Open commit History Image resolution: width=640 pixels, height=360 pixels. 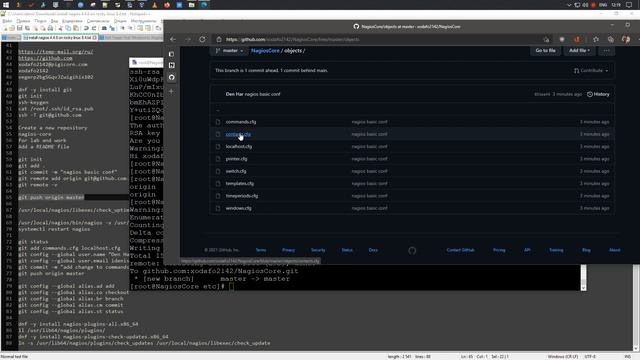coord(598,94)
